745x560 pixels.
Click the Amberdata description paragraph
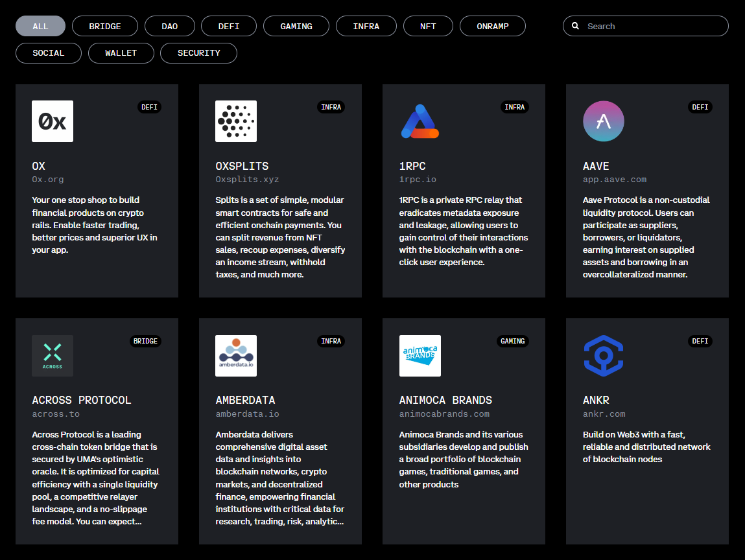pyautogui.click(x=280, y=477)
